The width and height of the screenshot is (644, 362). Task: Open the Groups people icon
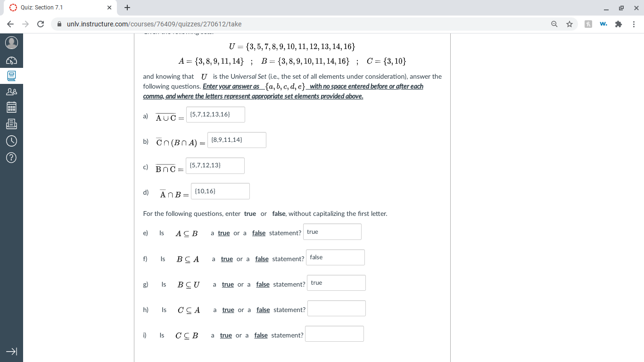[11, 92]
